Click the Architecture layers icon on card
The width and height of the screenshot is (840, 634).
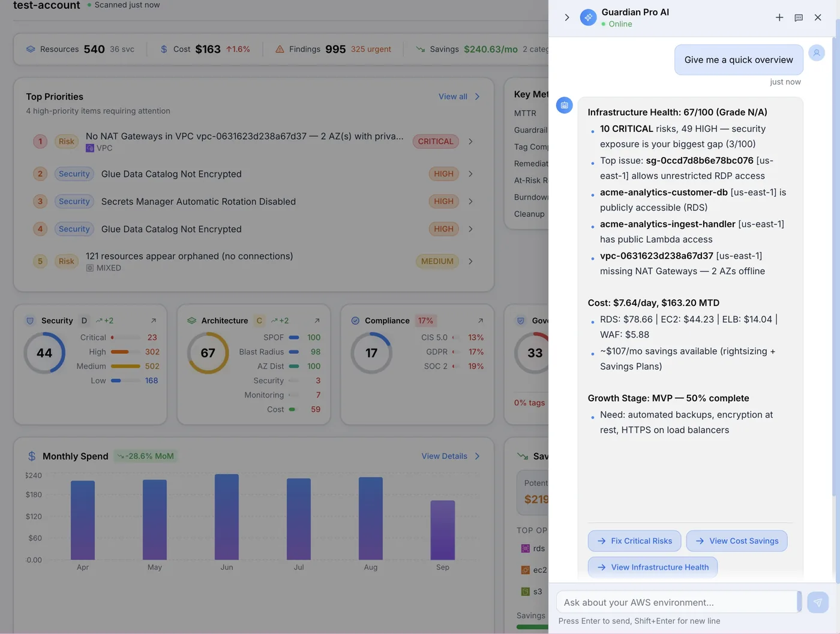click(x=192, y=321)
